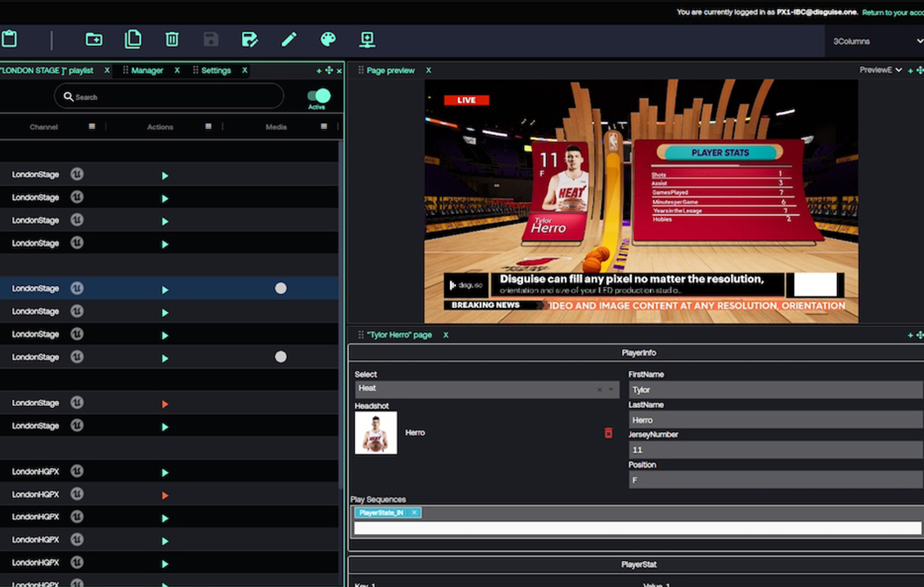Click the save-with-pencil icon in toolbar
The image size is (924, 587).
250,39
